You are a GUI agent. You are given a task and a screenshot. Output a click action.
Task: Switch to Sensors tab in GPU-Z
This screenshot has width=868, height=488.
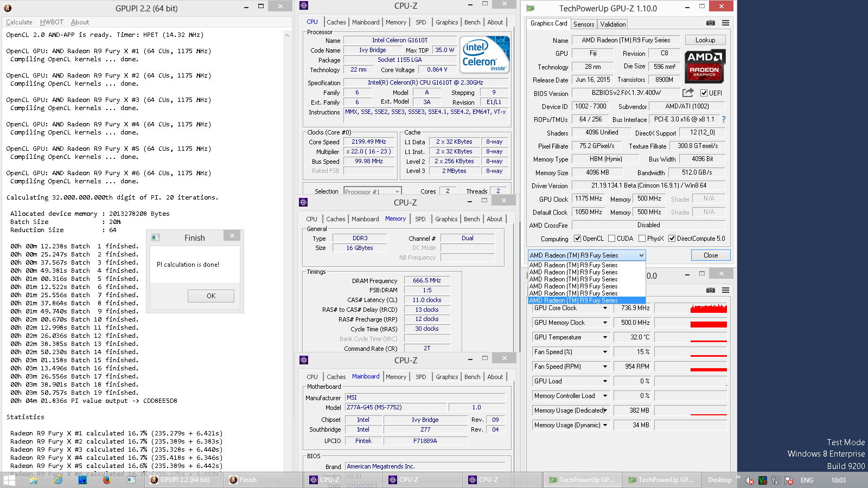(584, 24)
